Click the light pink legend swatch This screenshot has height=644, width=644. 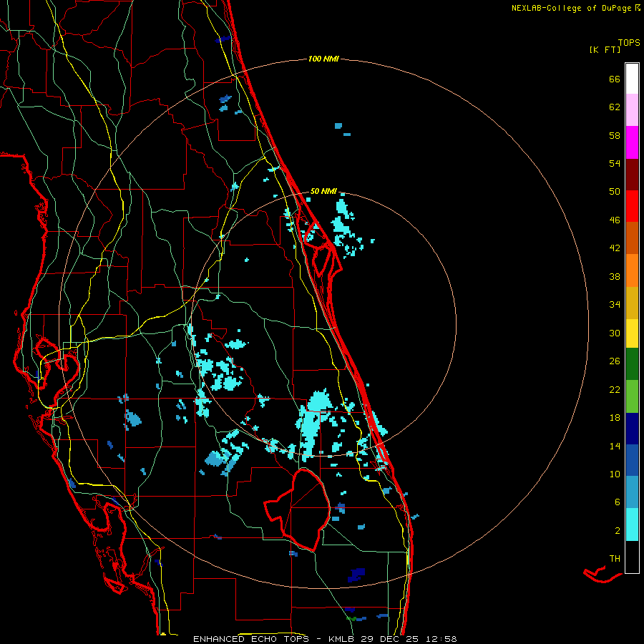[632, 110]
